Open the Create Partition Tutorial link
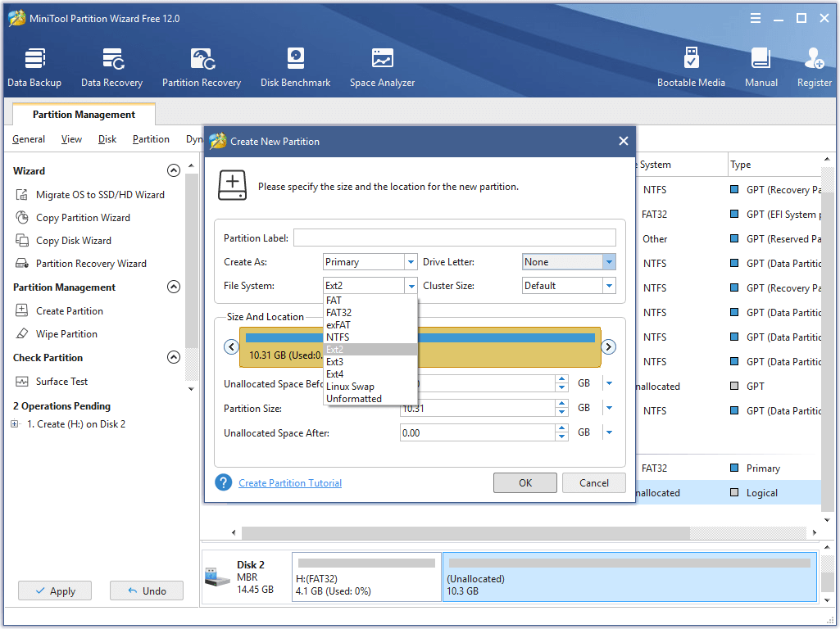The height and width of the screenshot is (629, 840). [x=290, y=483]
